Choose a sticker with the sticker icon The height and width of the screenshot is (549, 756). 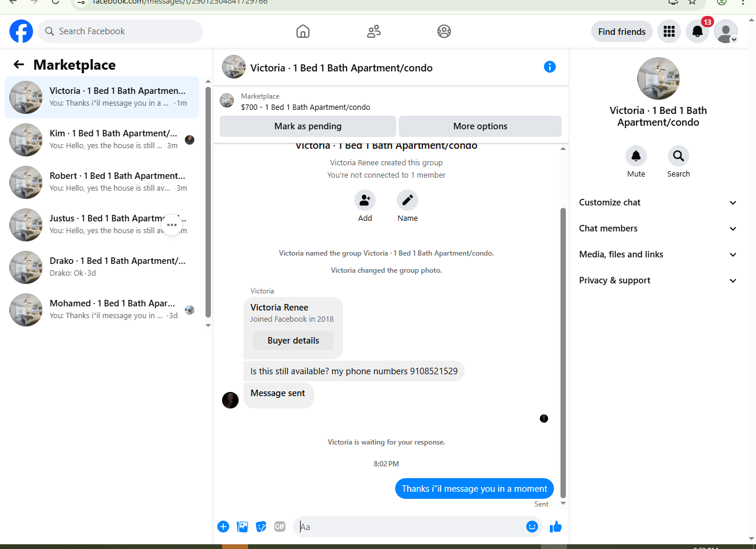point(261,527)
